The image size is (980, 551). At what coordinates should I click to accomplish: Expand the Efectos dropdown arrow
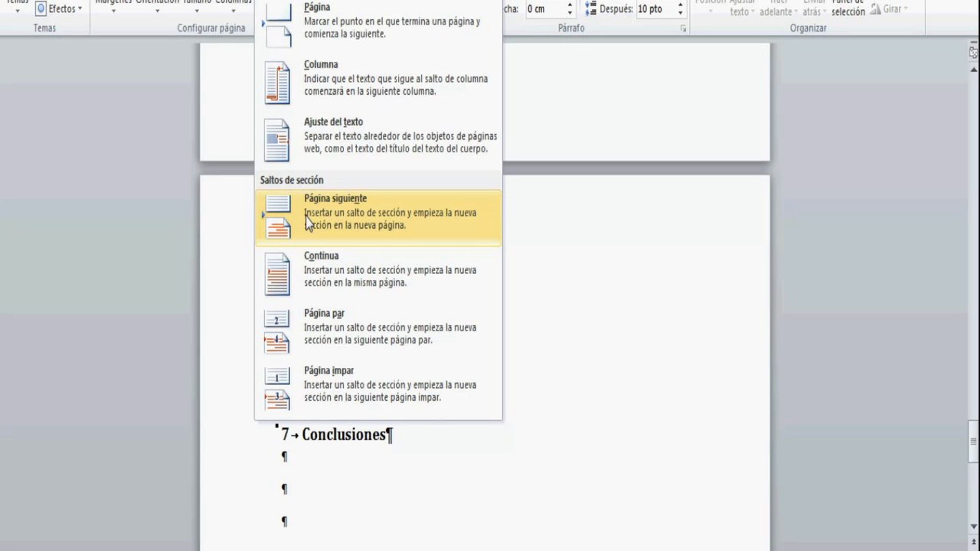point(80,8)
